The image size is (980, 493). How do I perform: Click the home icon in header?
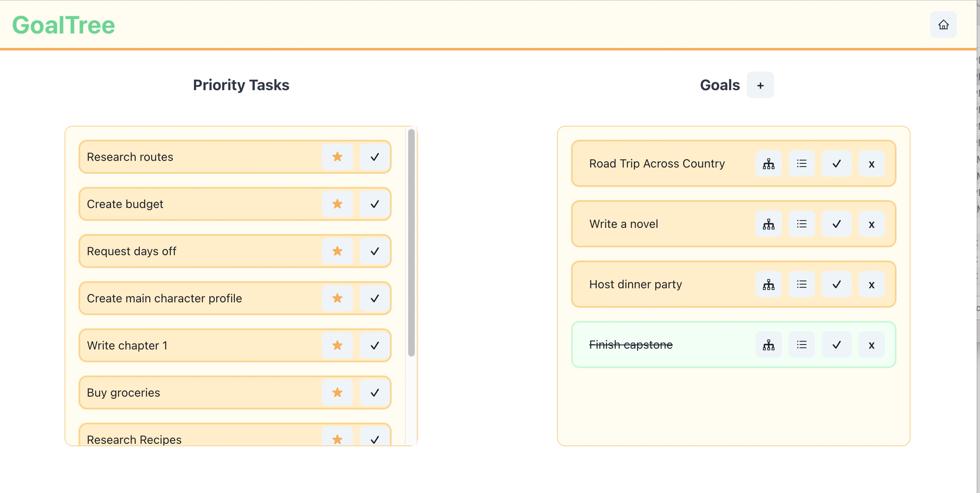[x=943, y=25]
